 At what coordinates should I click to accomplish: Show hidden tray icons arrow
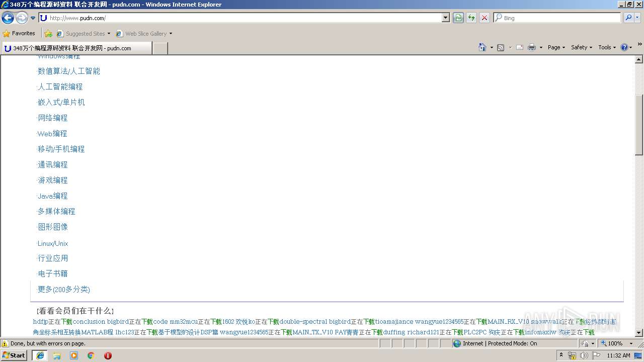coord(561,355)
